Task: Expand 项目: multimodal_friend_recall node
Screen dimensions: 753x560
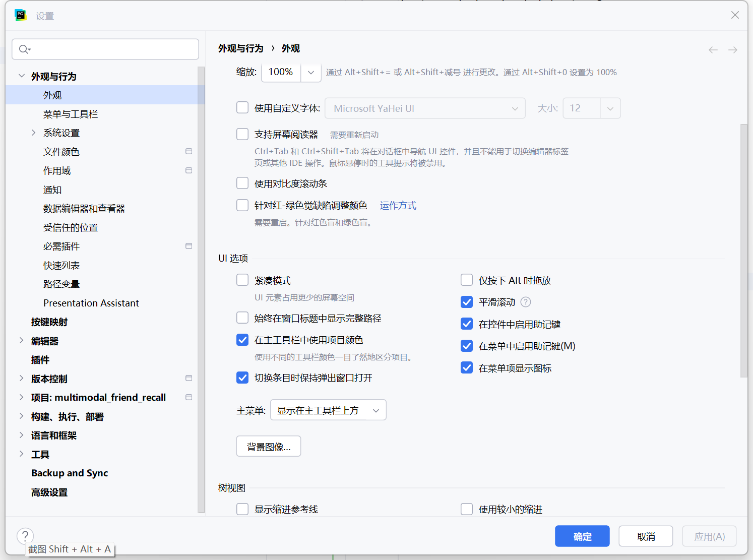Action: click(x=22, y=397)
